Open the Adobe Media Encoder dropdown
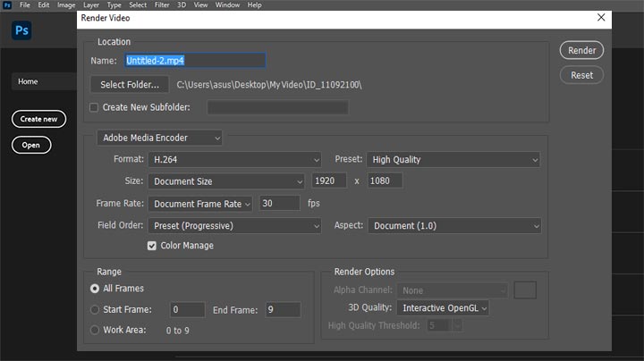The height and width of the screenshot is (361, 644). tap(159, 138)
